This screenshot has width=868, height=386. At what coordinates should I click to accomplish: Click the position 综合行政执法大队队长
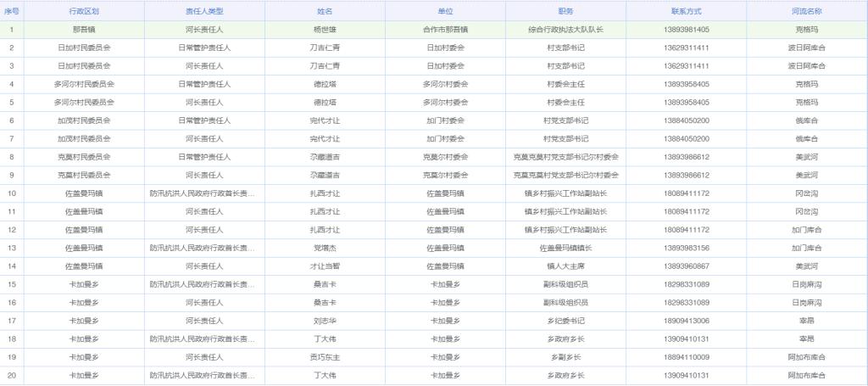565,30
